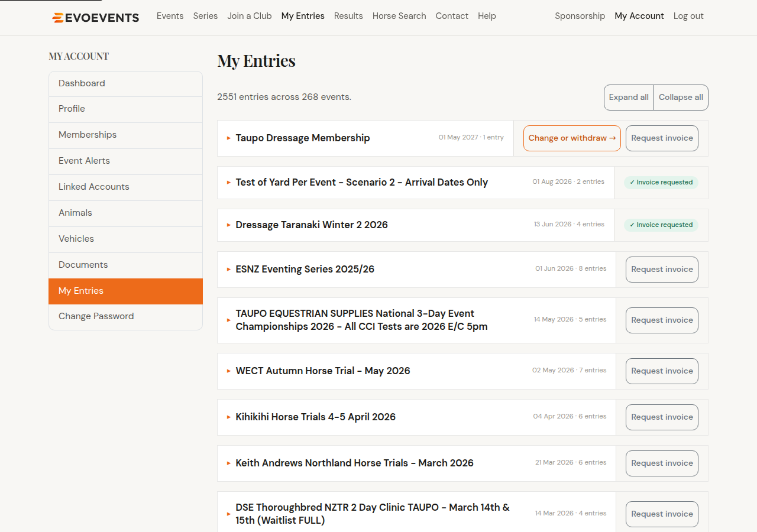Click Collapse all button
Image resolution: width=757 pixels, height=532 pixels.
[x=681, y=98]
